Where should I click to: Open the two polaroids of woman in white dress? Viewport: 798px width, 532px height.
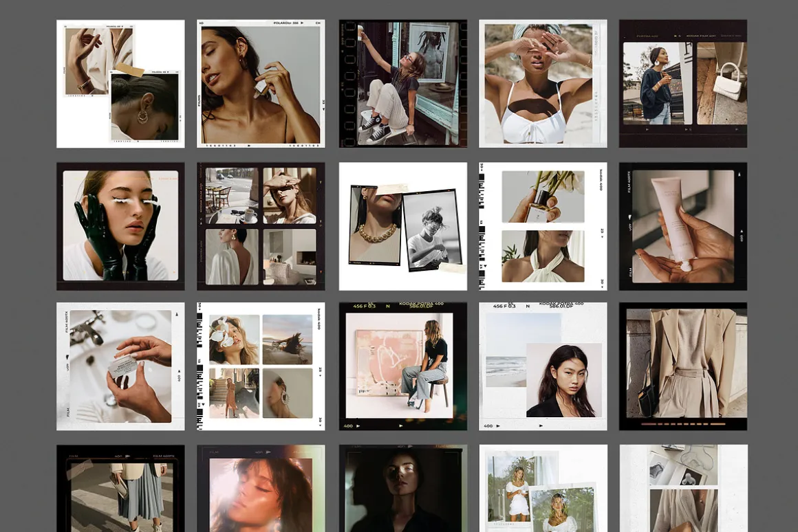(x=543, y=488)
